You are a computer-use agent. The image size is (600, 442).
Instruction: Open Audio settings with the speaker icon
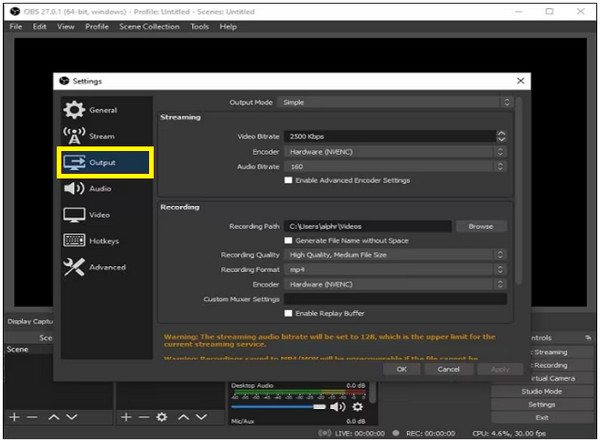coord(74,188)
